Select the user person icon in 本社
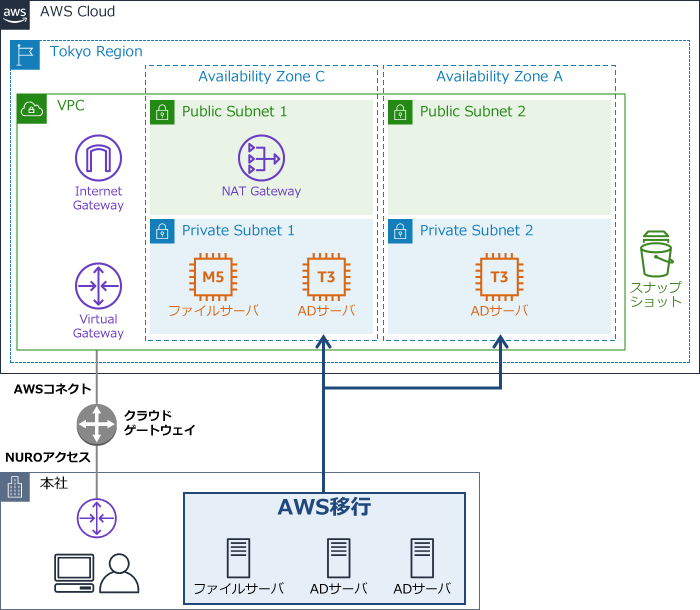The height and width of the screenshot is (610, 700). point(120,573)
